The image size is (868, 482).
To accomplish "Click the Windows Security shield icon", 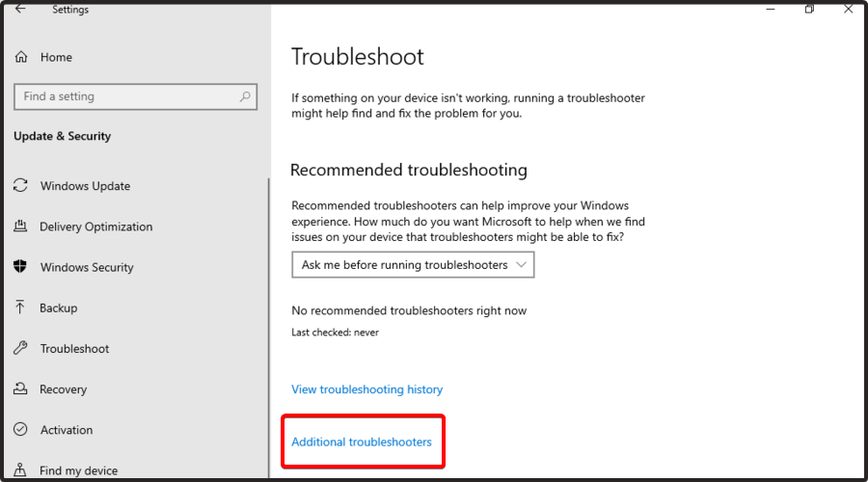I will pyautogui.click(x=20, y=267).
